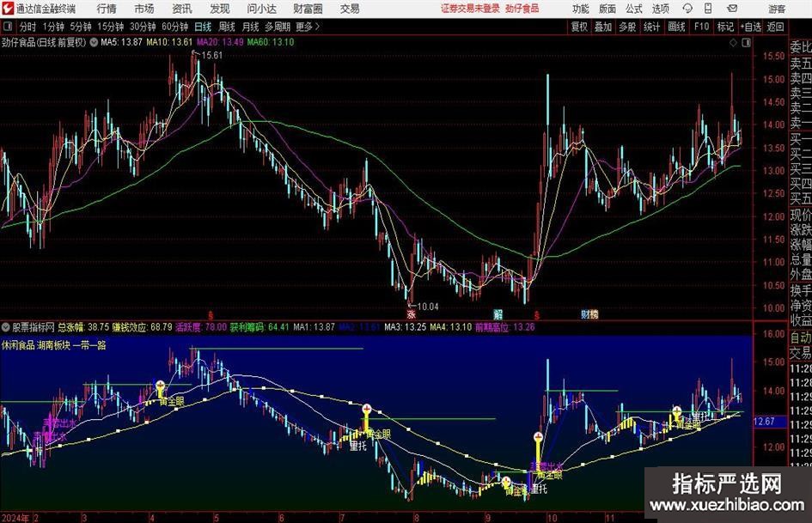Viewport: 812px width, 523px height.
Task: Click the 总涨幅: 38.75 value
Action: point(83,327)
